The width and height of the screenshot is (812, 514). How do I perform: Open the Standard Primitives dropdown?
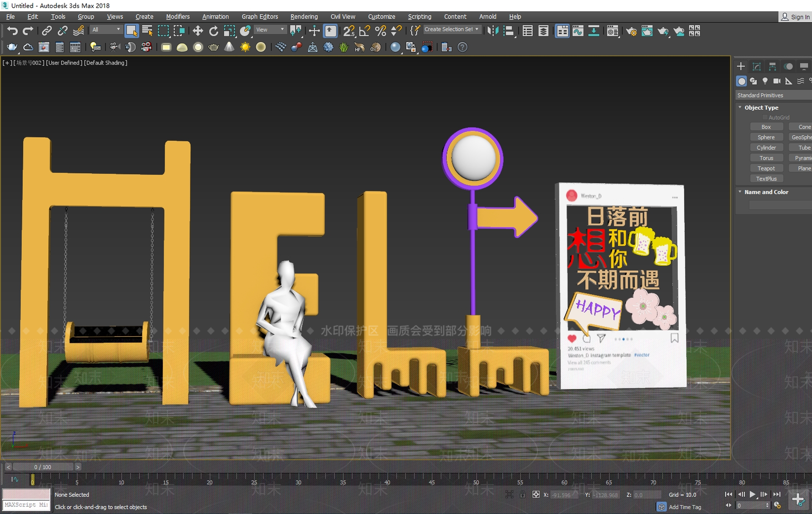pyautogui.click(x=773, y=95)
